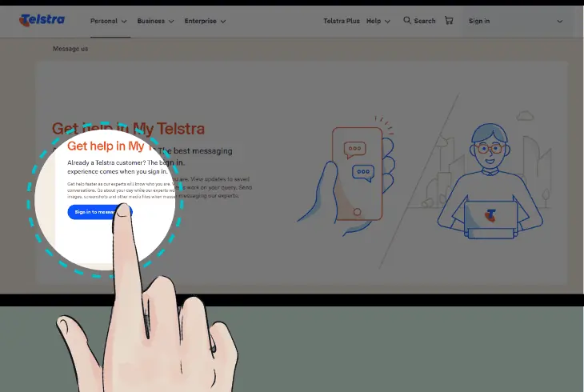Click the Get help in My Telstra heading
The image size is (584, 392).
128,129
